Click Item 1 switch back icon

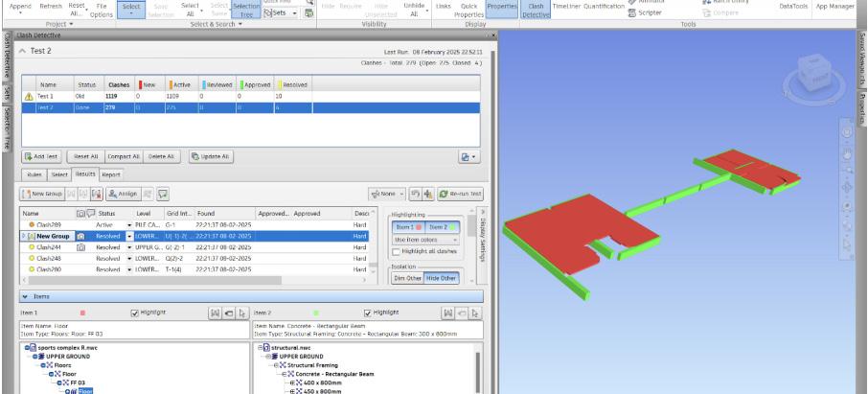[229, 313]
